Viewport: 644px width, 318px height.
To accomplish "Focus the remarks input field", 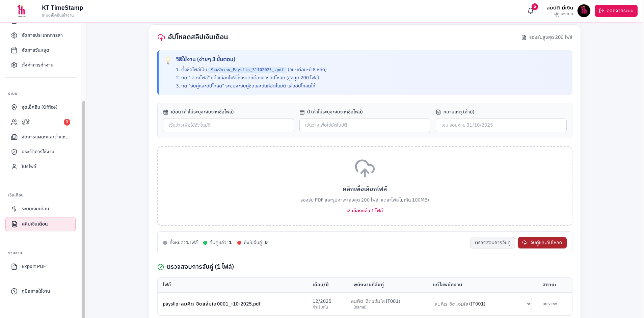I will click(501, 125).
